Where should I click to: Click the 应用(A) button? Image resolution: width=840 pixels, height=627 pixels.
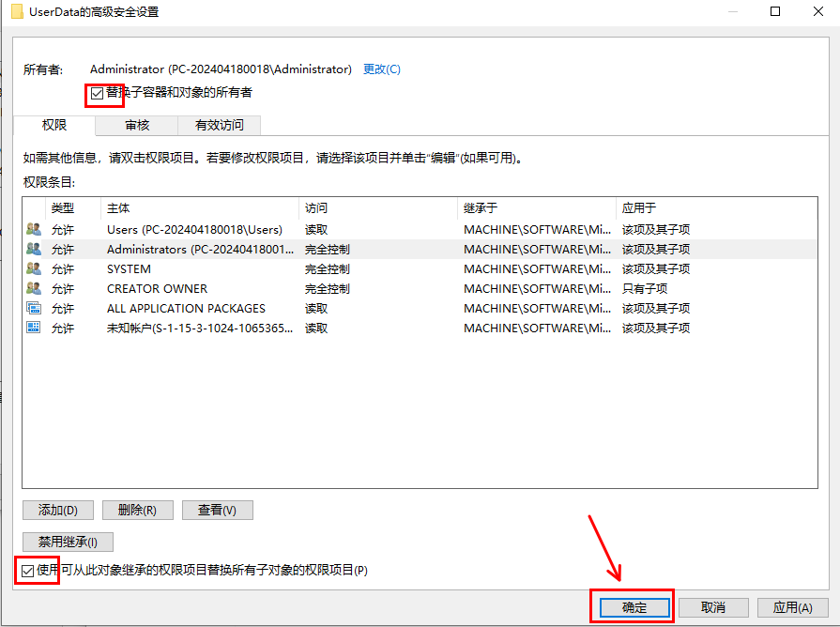pyautogui.click(x=792, y=607)
